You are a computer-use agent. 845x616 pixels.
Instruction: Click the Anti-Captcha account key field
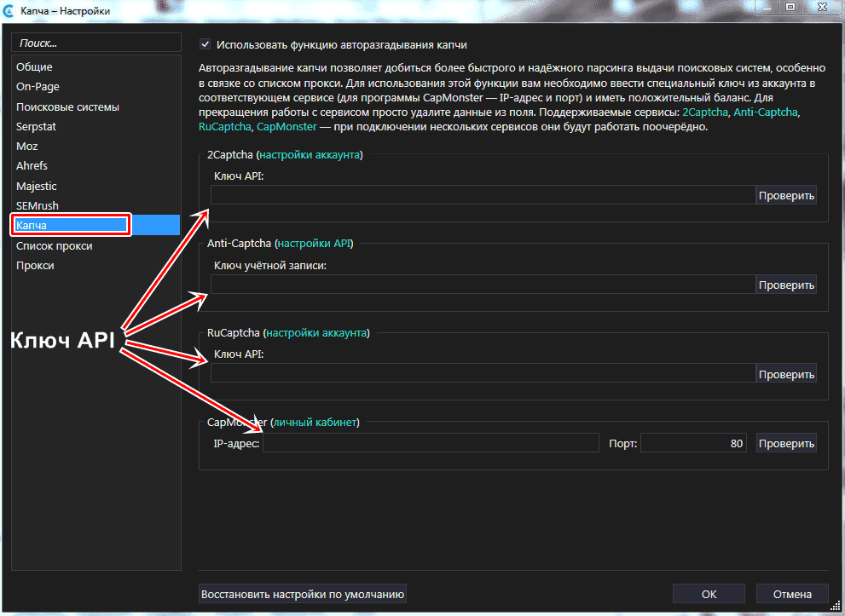point(483,285)
